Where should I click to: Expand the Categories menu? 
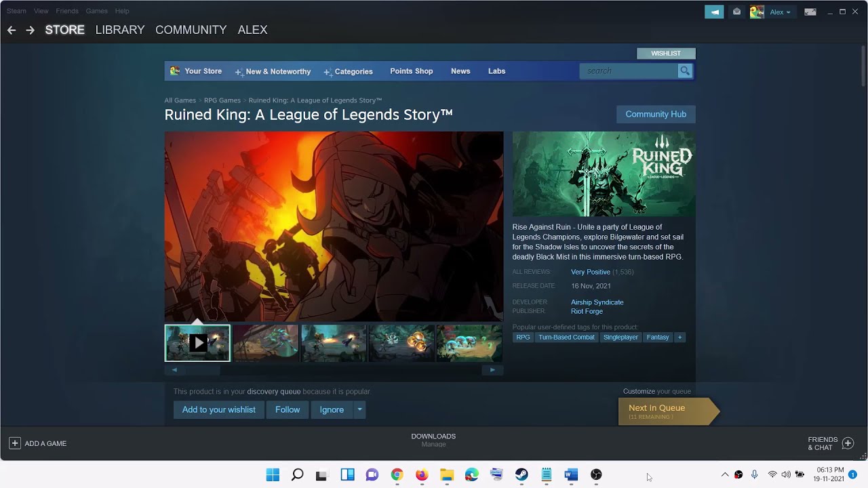tap(349, 71)
